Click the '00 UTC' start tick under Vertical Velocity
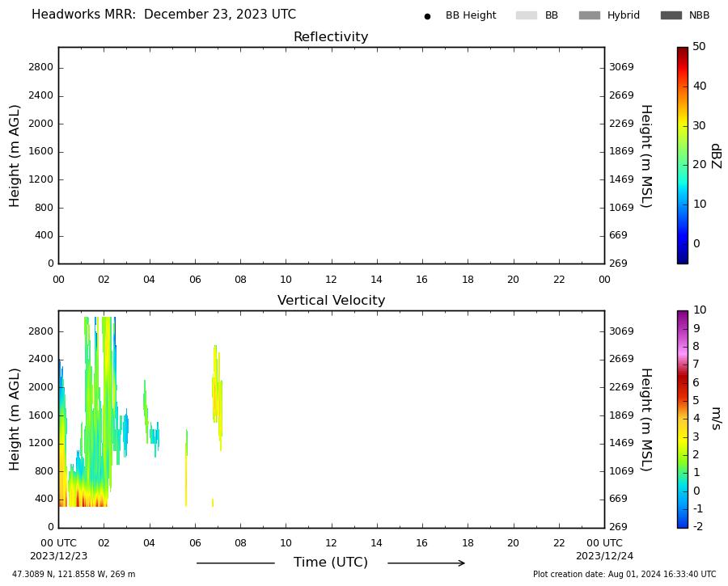 (58, 543)
